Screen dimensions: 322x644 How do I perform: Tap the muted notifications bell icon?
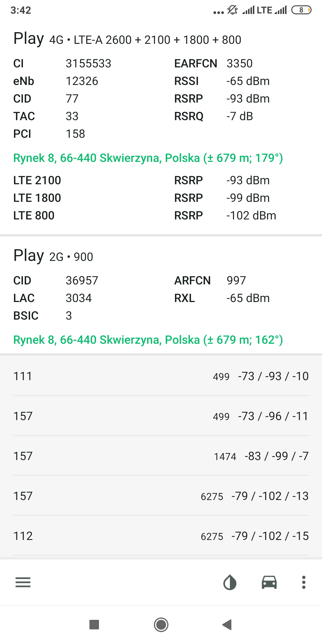coord(232,10)
